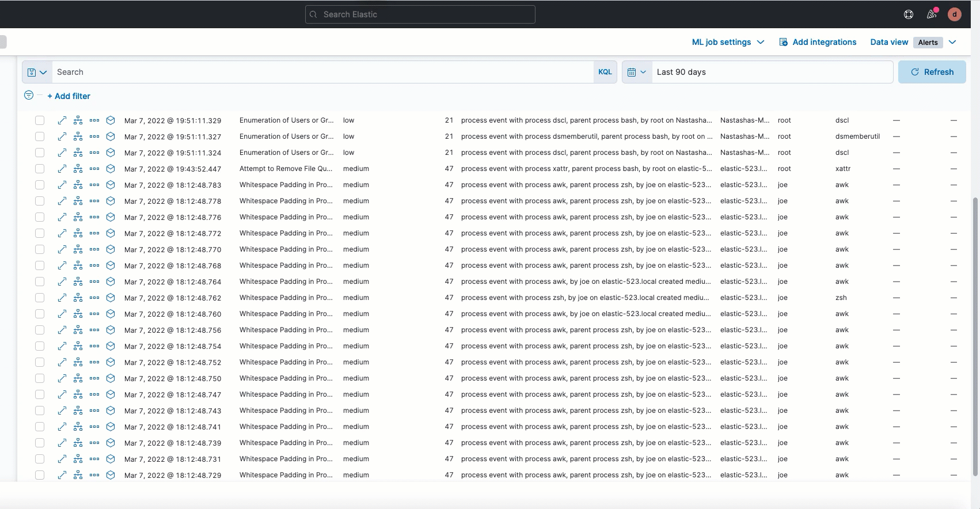Focus the Search Elastic field

(420, 14)
